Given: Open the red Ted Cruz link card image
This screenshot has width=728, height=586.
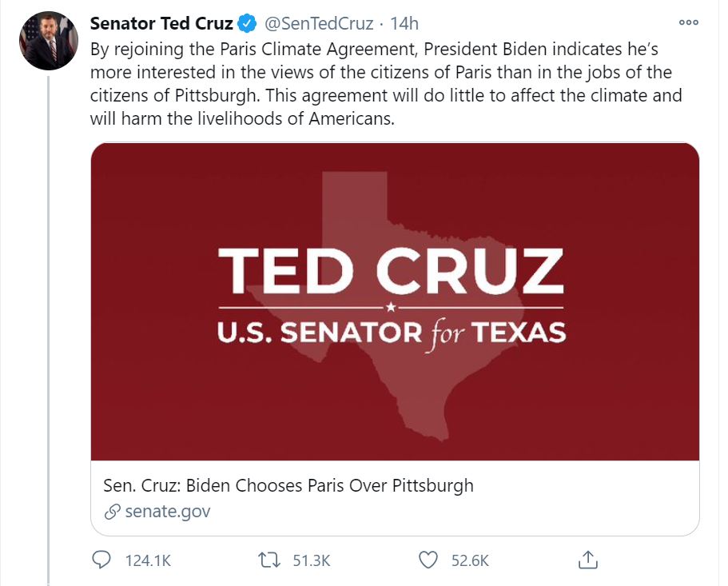Looking at the screenshot, I should click(x=395, y=301).
